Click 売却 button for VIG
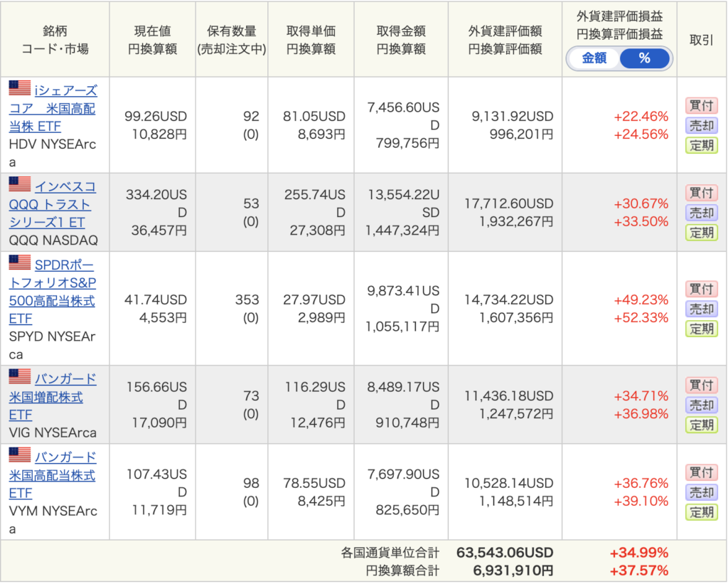 [702, 405]
